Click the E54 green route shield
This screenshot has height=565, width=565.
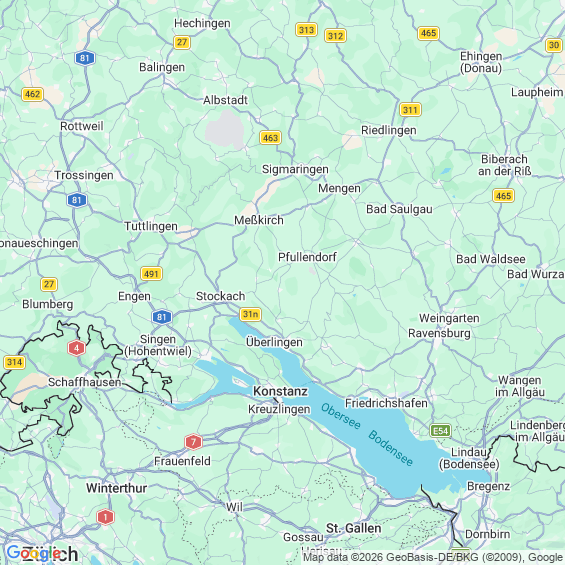(x=440, y=431)
